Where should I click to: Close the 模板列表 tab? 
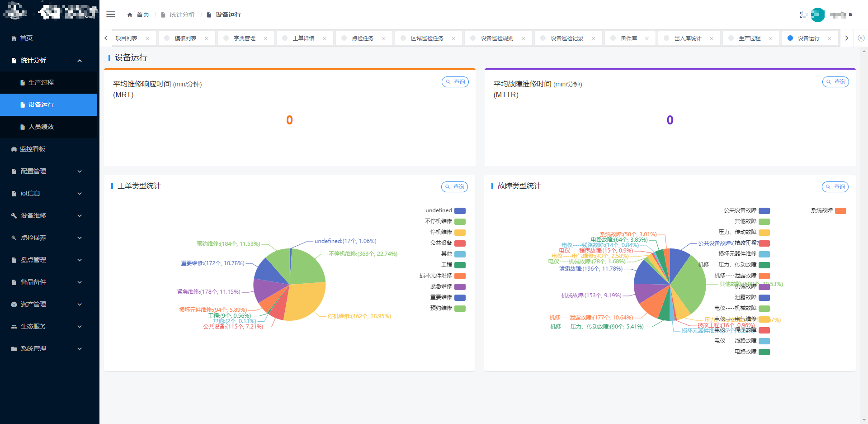pyautogui.click(x=207, y=38)
